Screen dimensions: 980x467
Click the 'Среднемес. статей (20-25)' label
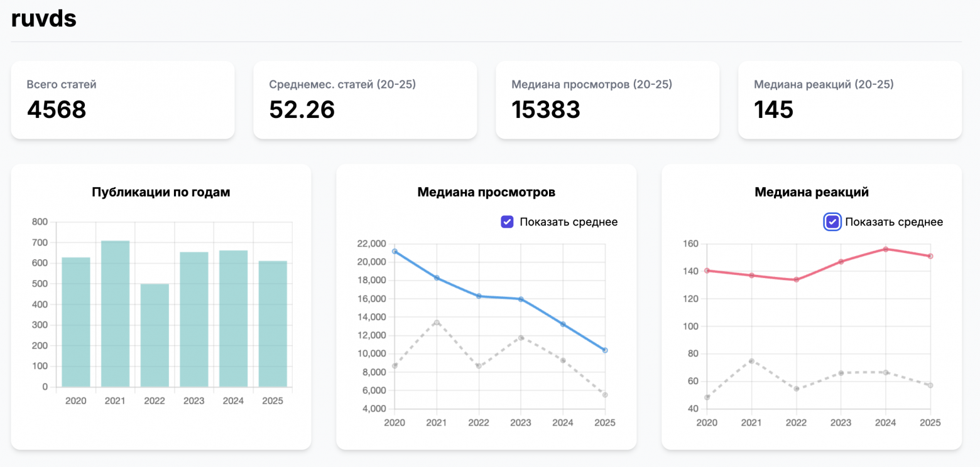pos(342,84)
